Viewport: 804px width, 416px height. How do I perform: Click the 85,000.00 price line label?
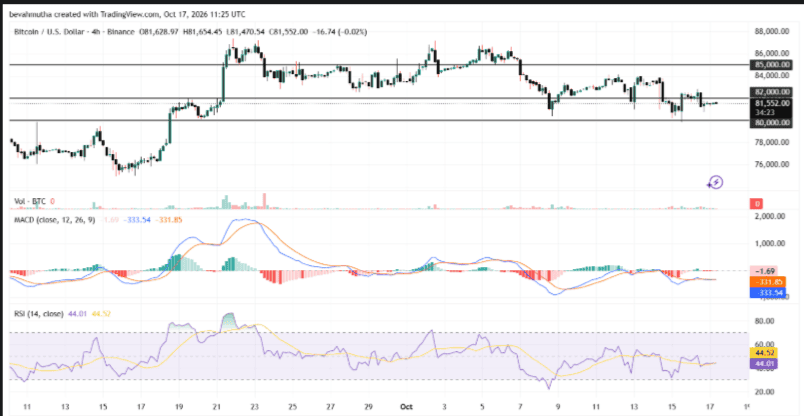click(772, 65)
